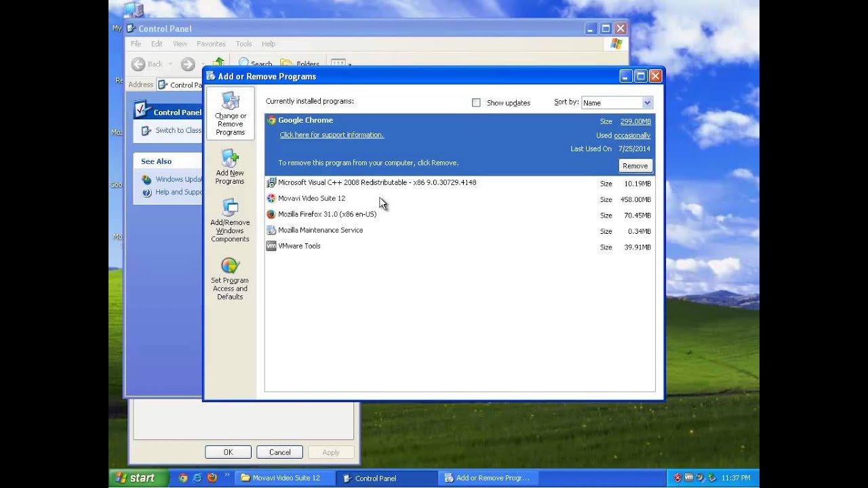This screenshot has height=488, width=868.
Task: Select Movavi Video Suite 12 row
Action: click(x=459, y=199)
